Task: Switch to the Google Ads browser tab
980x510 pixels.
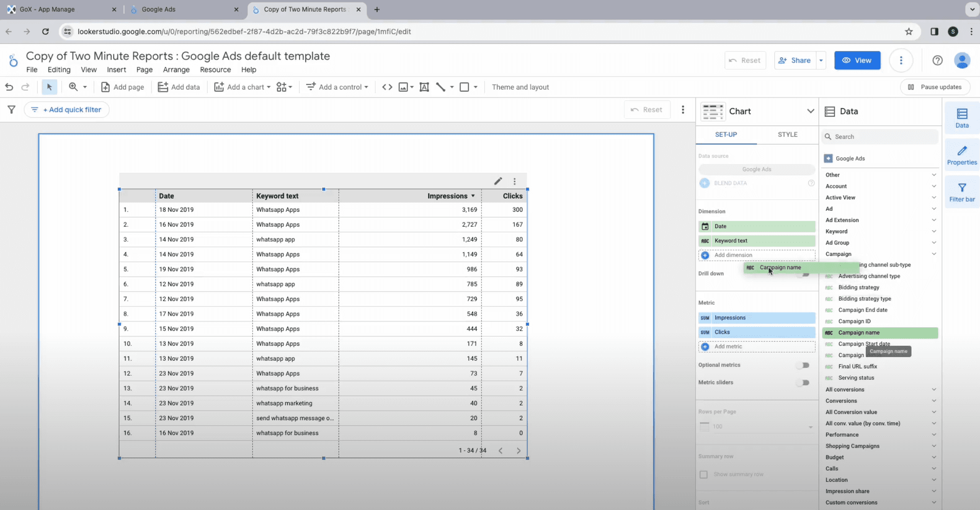Action: click(x=183, y=9)
